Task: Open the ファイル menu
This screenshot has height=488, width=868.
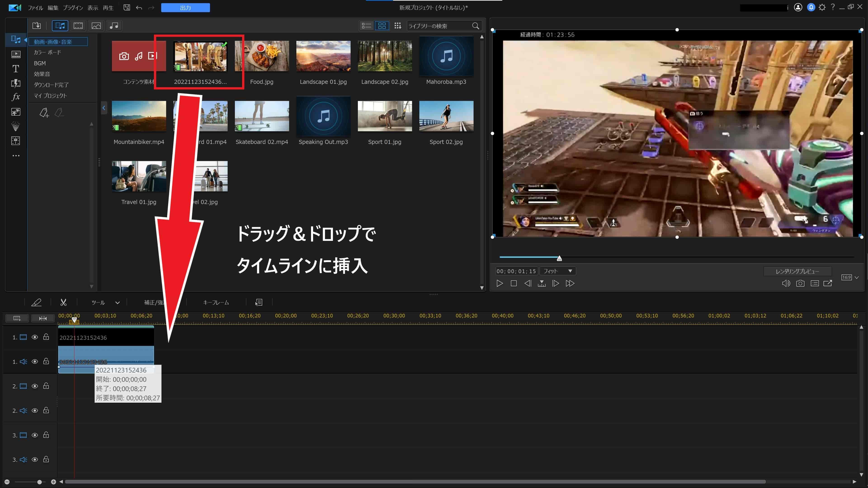Action: (x=35, y=8)
